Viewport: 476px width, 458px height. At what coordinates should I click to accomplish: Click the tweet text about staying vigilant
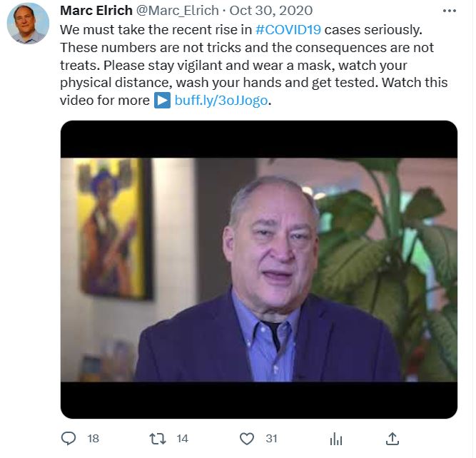[255, 65]
